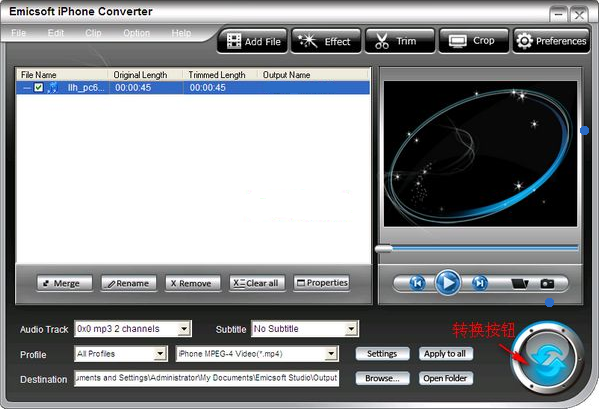Click the preview playback progress slider
Viewport: 599px width, 409px height.
477,249
